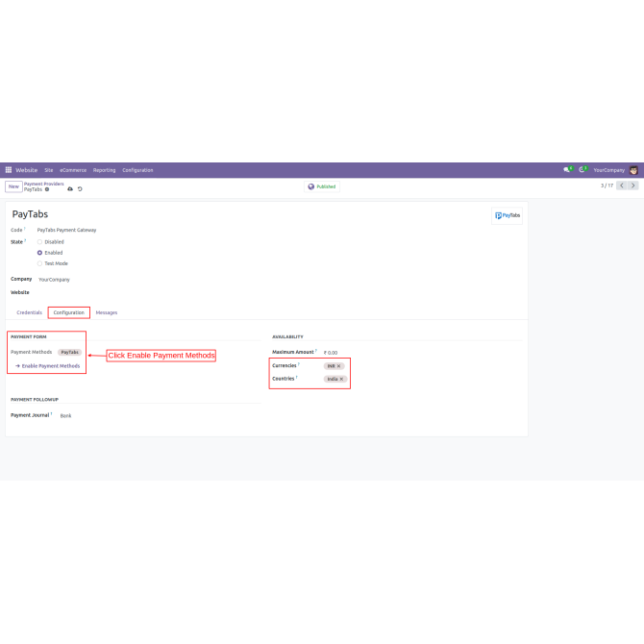Open the activities clock icon
Screen dimensions: 644x644
pos(582,169)
